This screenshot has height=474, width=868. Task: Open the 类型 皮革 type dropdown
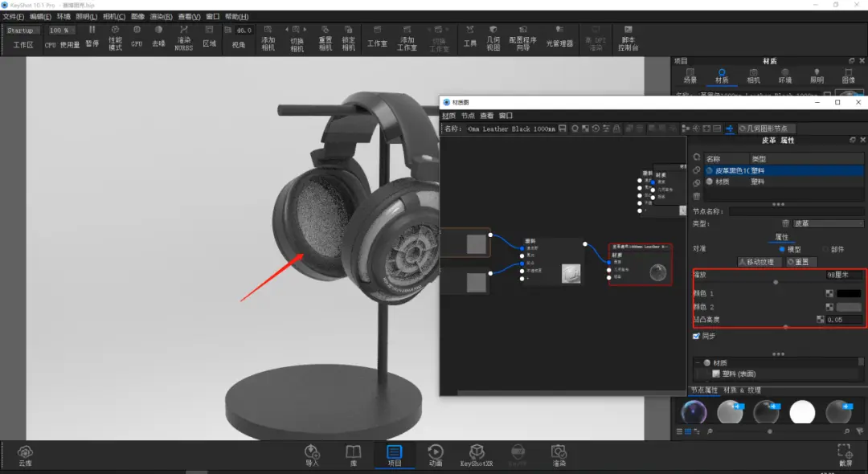828,223
